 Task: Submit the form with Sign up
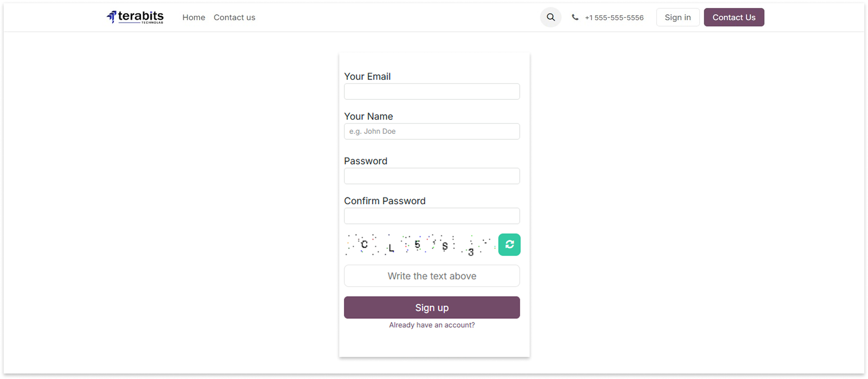click(x=432, y=308)
